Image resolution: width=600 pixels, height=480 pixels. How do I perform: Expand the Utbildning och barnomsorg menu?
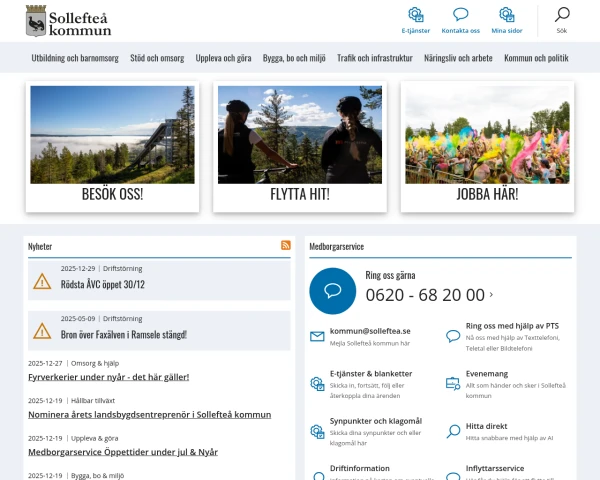click(75, 58)
